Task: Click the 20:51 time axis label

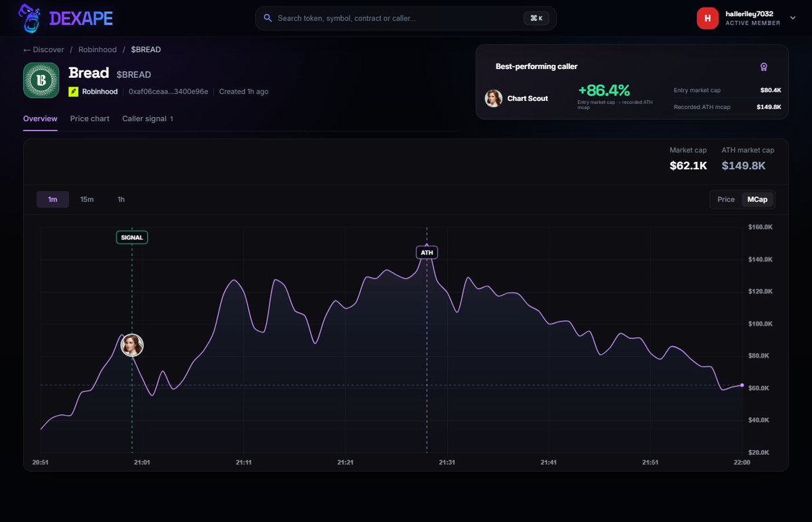Action: point(41,462)
